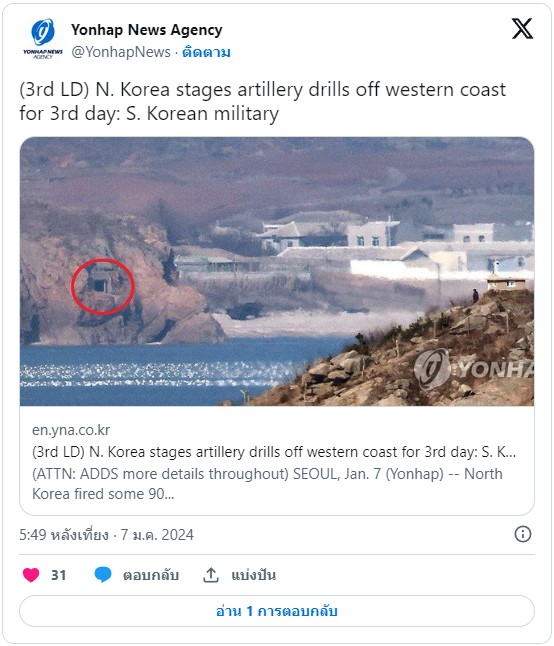Click the share upload arrow icon

click(211, 575)
